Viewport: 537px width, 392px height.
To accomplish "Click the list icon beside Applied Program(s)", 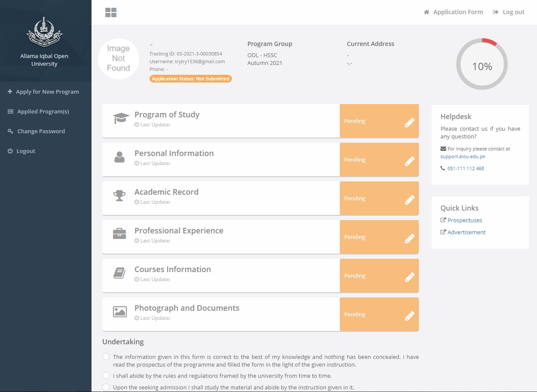I will pyautogui.click(x=11, y=111).
